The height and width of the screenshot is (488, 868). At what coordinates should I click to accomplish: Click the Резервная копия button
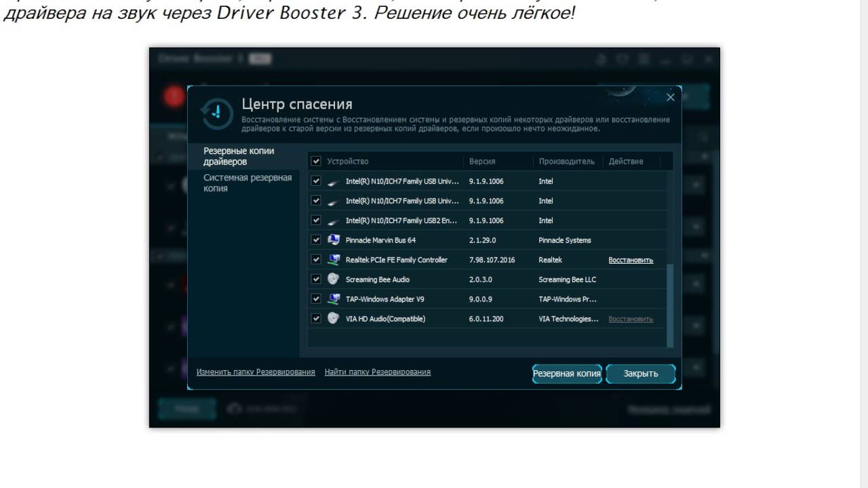[x=567, y=373]
